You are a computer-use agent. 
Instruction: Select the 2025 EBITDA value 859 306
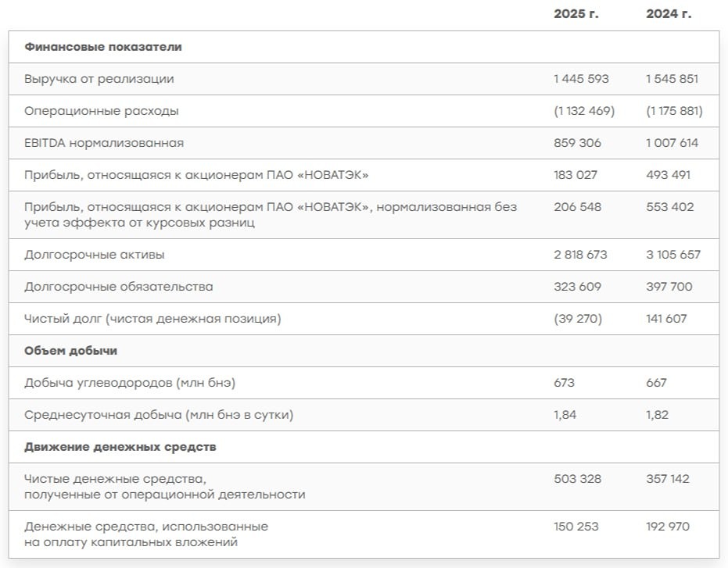pyautogui.click(x=576, y=143)
